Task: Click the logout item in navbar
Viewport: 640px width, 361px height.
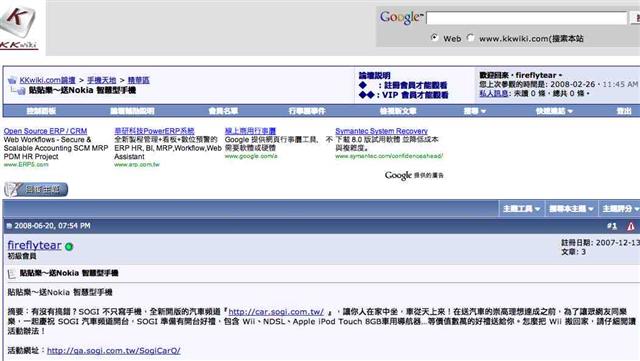Action: 624,111
